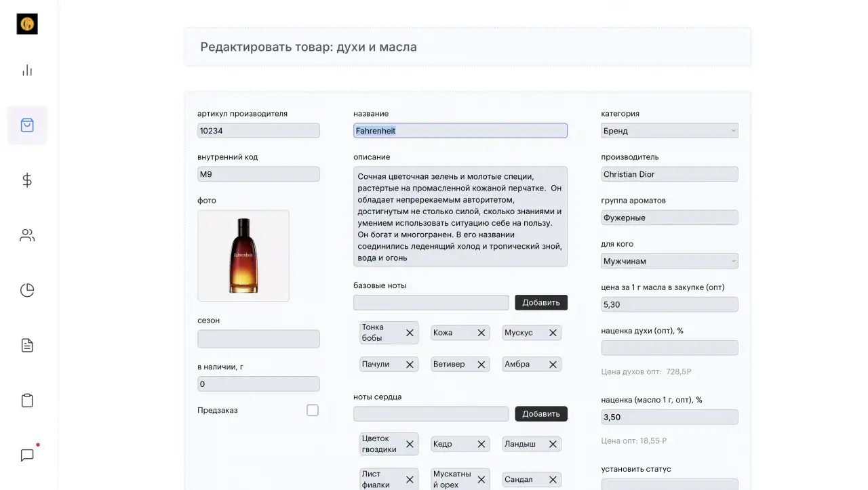Viewport: 868px width, 490px height.
Task: Remove the Кедр note tag
Action: [x=481, y=444]
